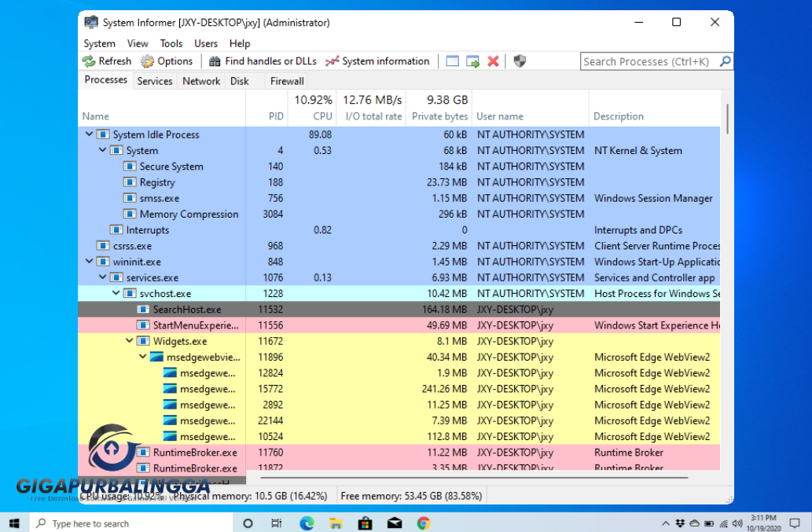
Task: Click the Edge icon of msedgewe... PID 22144
Action: (x=170, y=420)
